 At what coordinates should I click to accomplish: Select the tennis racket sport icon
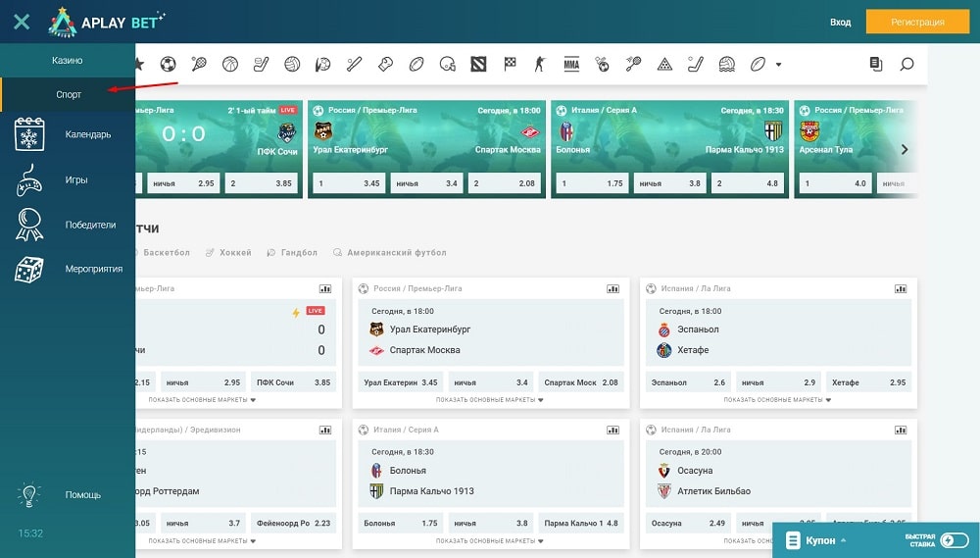pos(199,64)
